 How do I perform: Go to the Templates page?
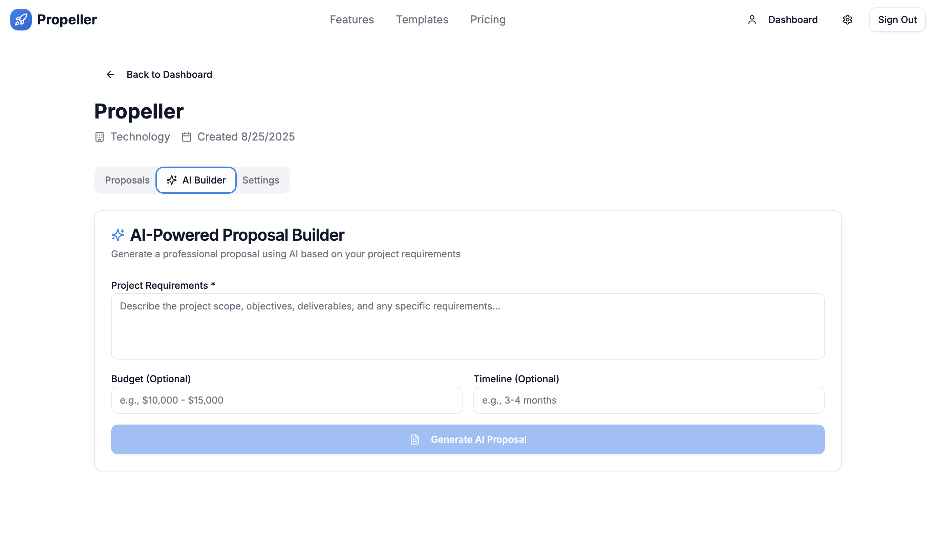click(422, 20)
